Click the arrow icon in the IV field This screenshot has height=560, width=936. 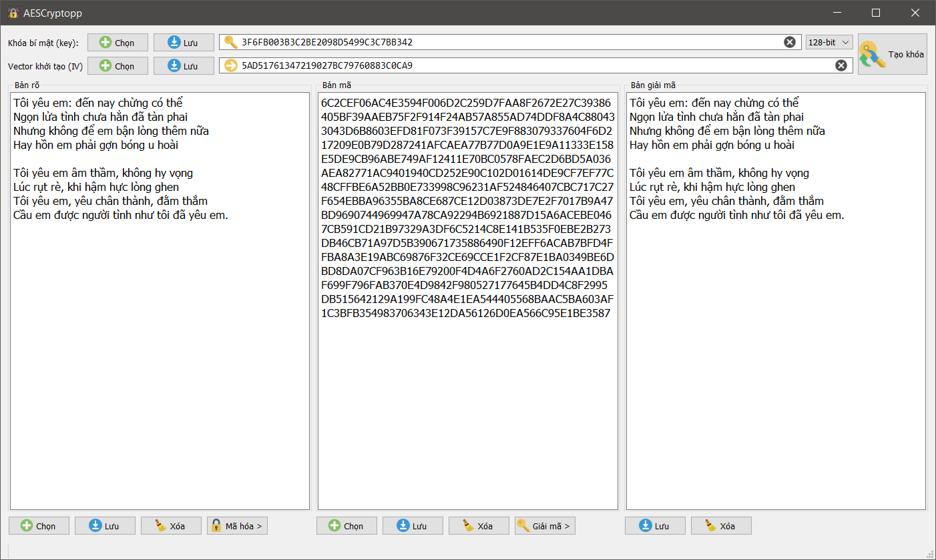tap(230, 65)
